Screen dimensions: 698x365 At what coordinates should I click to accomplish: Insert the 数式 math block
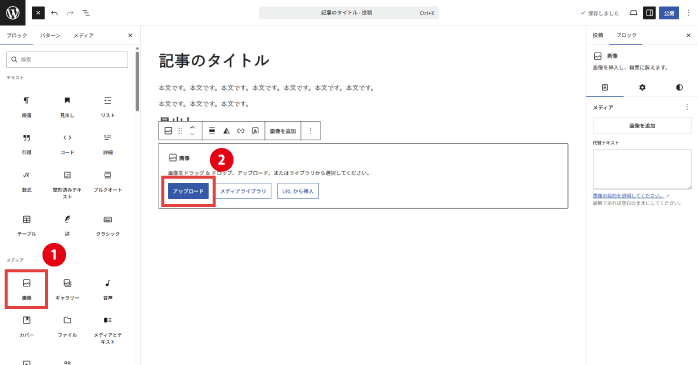point(27,182)
